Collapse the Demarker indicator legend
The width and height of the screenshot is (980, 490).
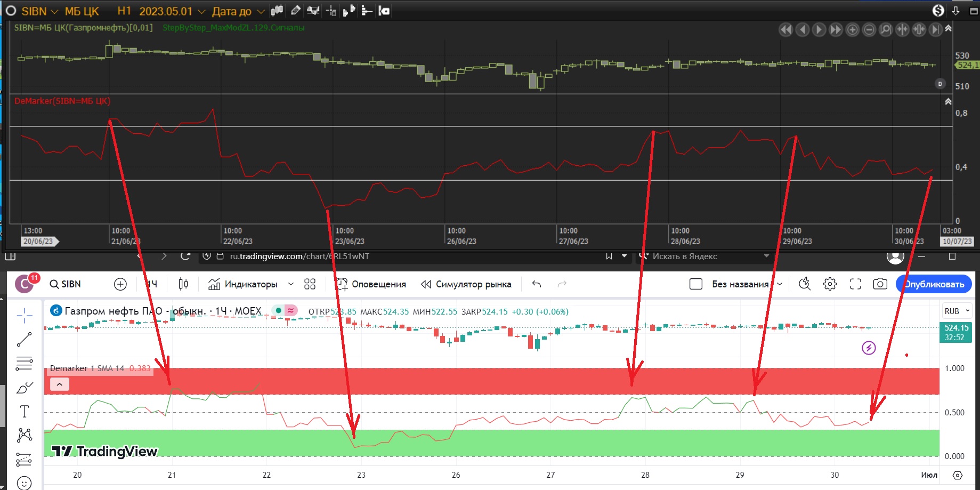click(x=60, y=384)
